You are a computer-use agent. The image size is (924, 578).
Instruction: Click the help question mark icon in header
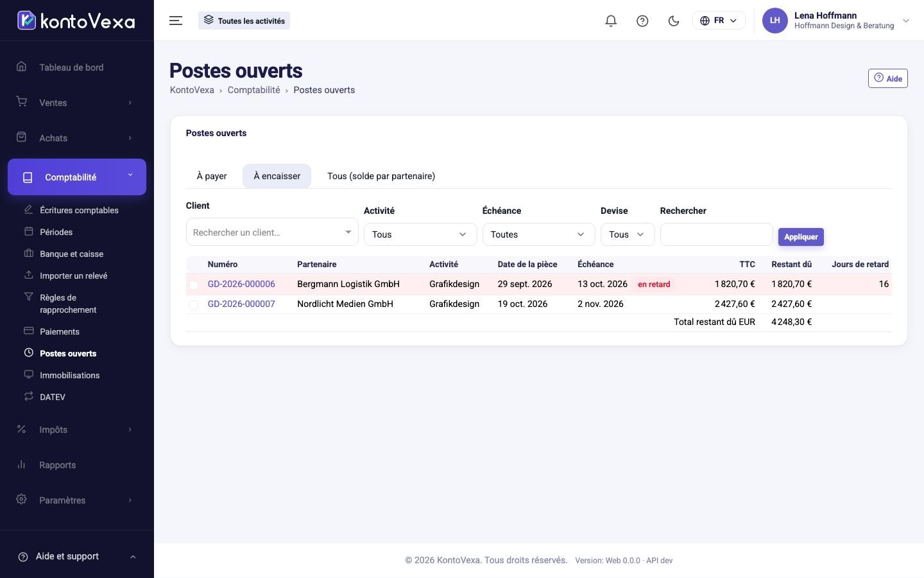coord(642,21)
